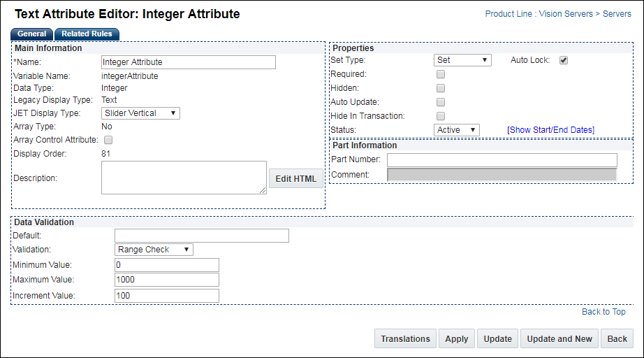The width and height of the screenshot is (644, 358).
Task: Open the JET Display Type dropdown
Action: (x=140, y=113)
